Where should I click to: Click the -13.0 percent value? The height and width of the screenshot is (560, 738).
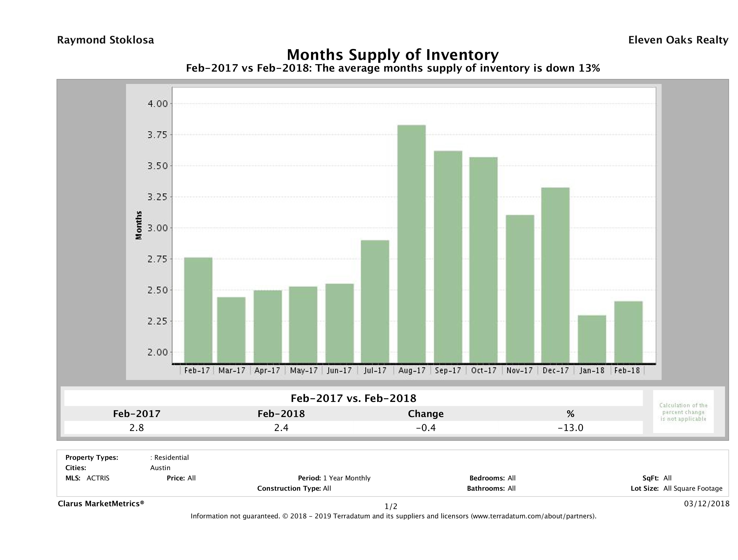coord(570,428)
